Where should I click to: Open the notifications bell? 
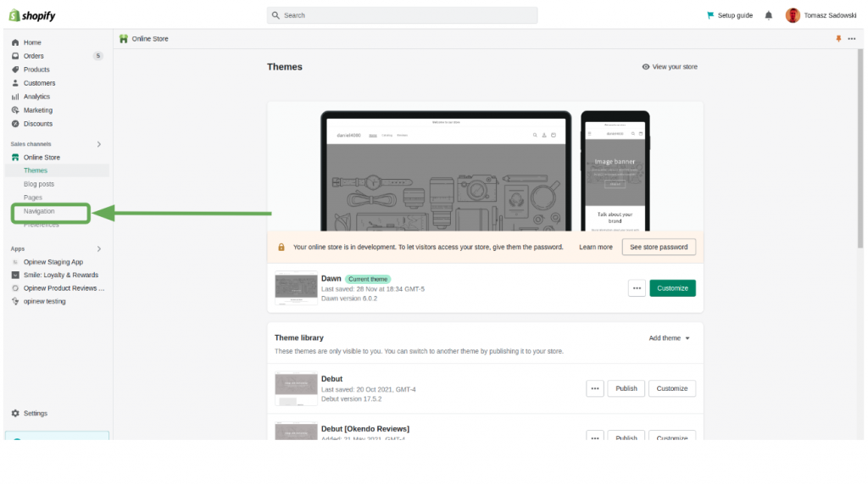click(x=768, y=15)
